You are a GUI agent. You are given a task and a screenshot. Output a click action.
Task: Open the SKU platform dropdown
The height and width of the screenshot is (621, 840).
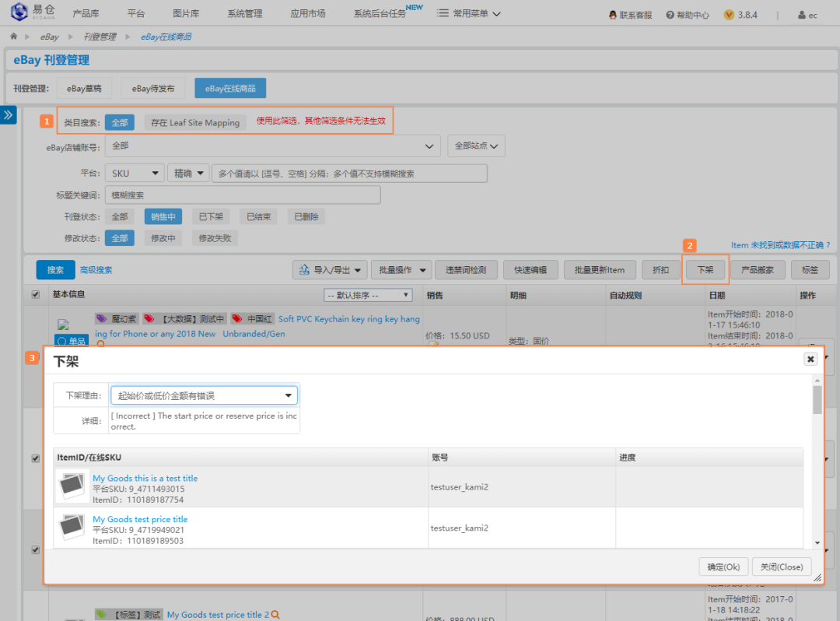[135, 173]
